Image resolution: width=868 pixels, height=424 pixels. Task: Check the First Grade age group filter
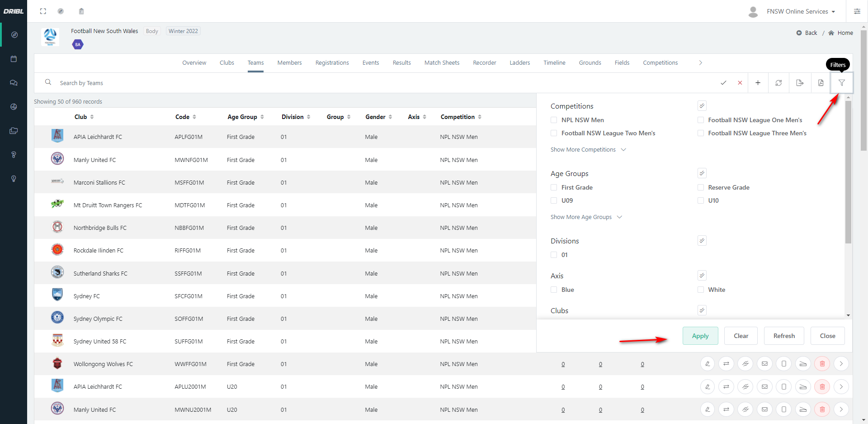554,187
